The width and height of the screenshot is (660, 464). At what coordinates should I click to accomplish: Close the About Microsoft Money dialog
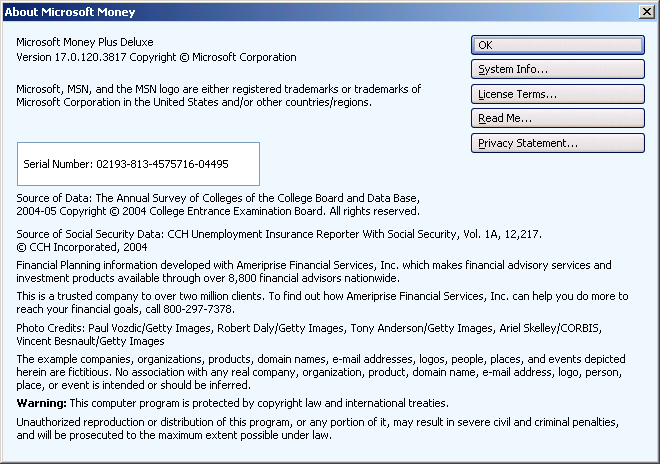tap(646, 12)
